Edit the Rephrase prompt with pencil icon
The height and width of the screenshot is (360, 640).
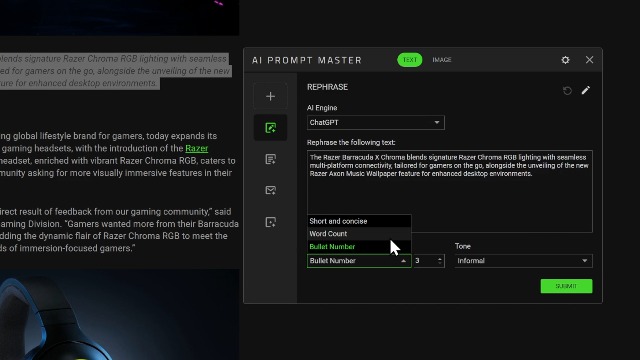tap(586, 90)
